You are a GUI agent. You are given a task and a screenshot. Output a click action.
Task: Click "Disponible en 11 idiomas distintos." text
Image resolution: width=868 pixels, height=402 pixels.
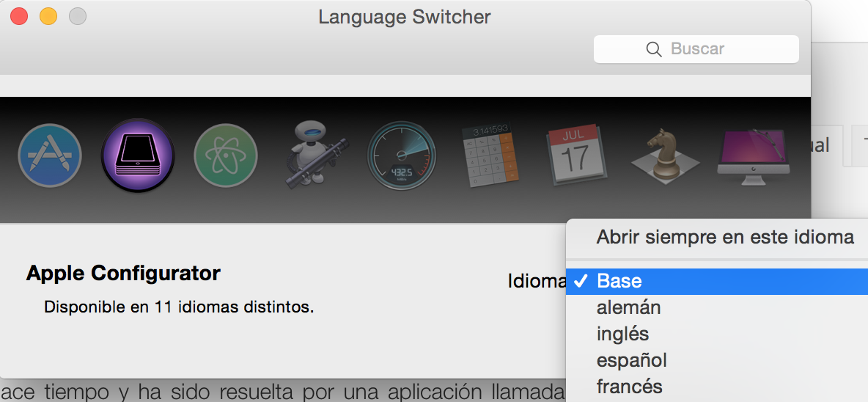179,307
